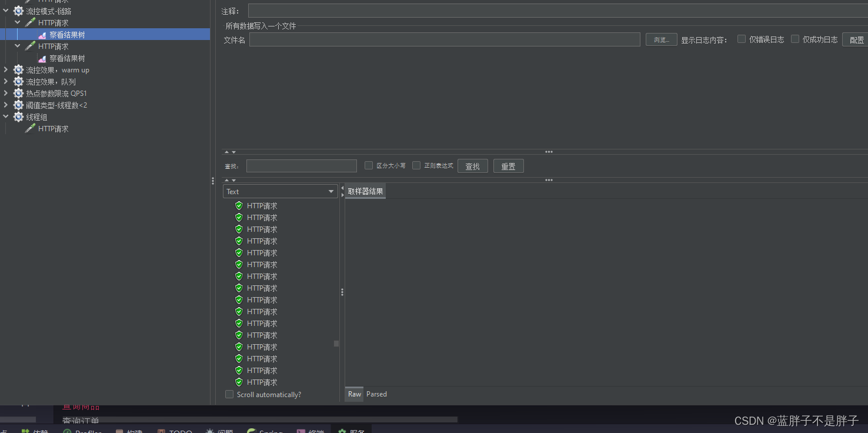
Task: Click the gear icon beside 线程组
Action: (18, 116)
